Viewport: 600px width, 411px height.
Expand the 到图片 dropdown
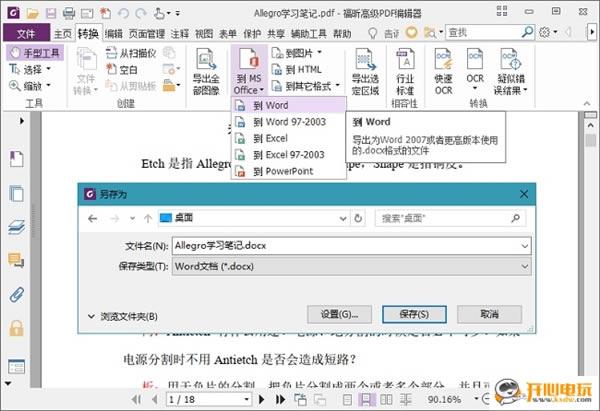[320, 52]
